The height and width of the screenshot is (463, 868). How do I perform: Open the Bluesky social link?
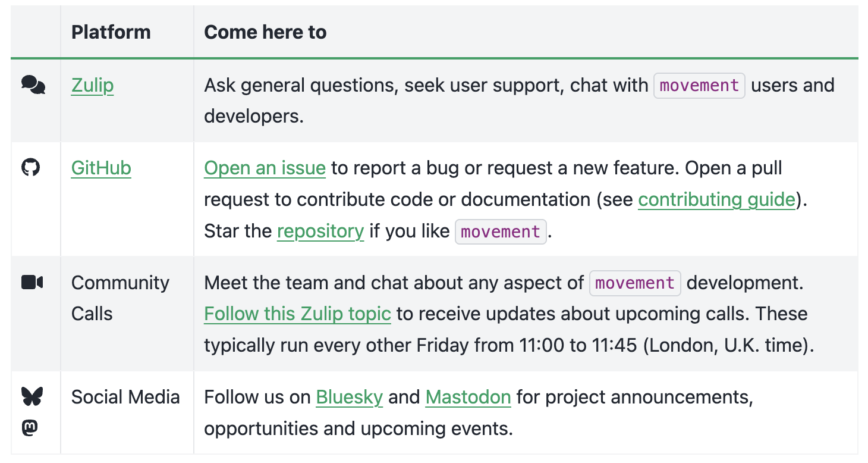[349, 397]
